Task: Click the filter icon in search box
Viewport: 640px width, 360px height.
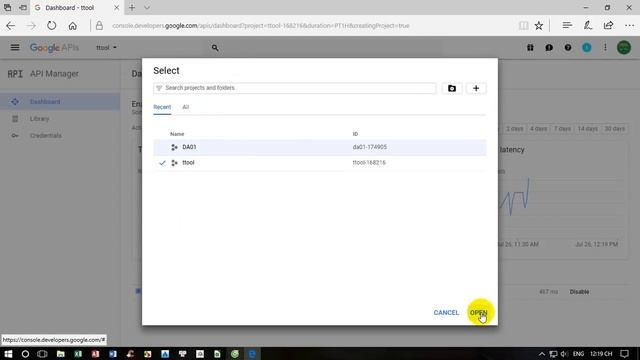Action: point(159,88)
